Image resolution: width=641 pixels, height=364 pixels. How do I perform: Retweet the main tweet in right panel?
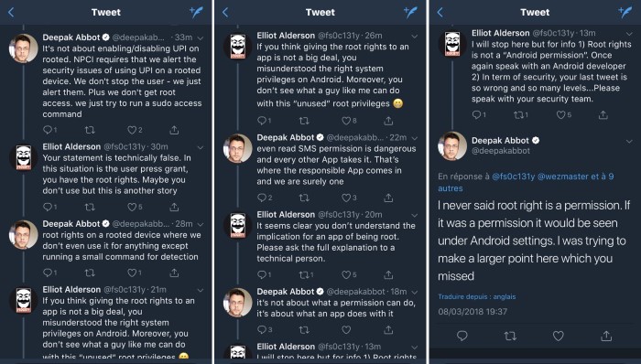click(510, 336)
